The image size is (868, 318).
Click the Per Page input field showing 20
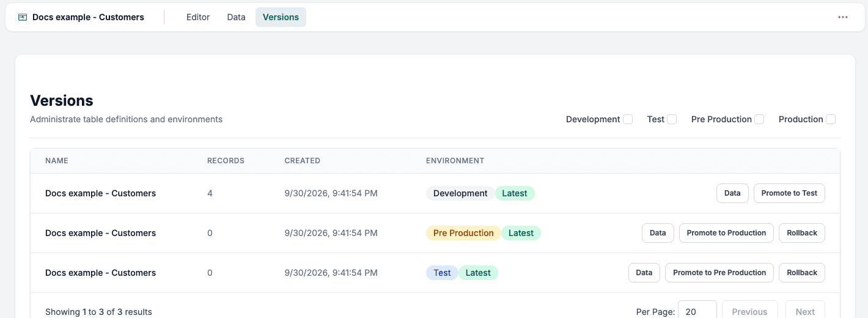tap(697, 310)
